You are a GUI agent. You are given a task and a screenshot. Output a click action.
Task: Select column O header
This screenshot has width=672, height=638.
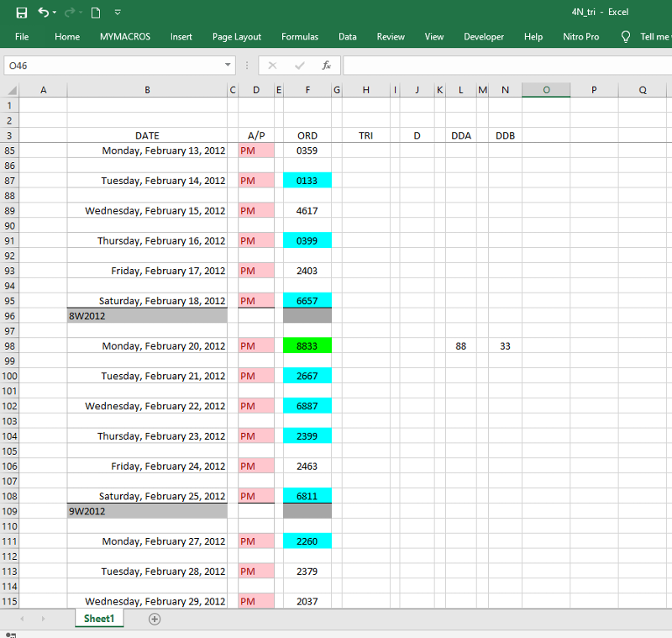point(546,90)
